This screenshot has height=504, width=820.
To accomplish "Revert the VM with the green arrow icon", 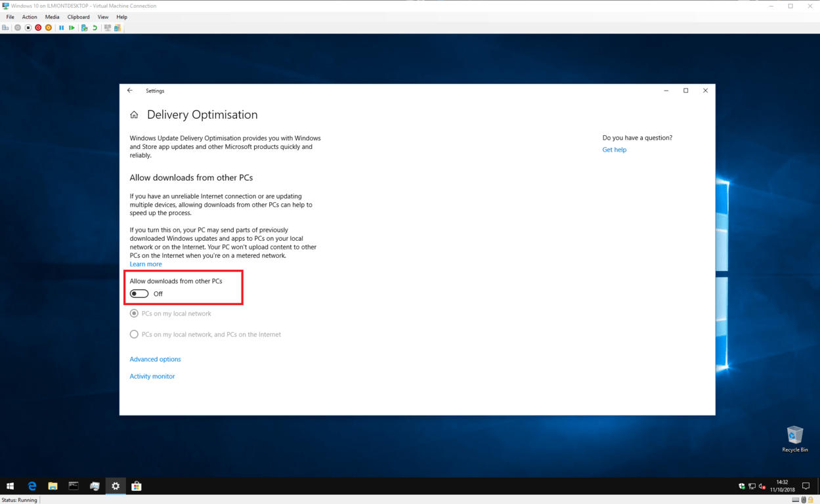I will (95, 28).
